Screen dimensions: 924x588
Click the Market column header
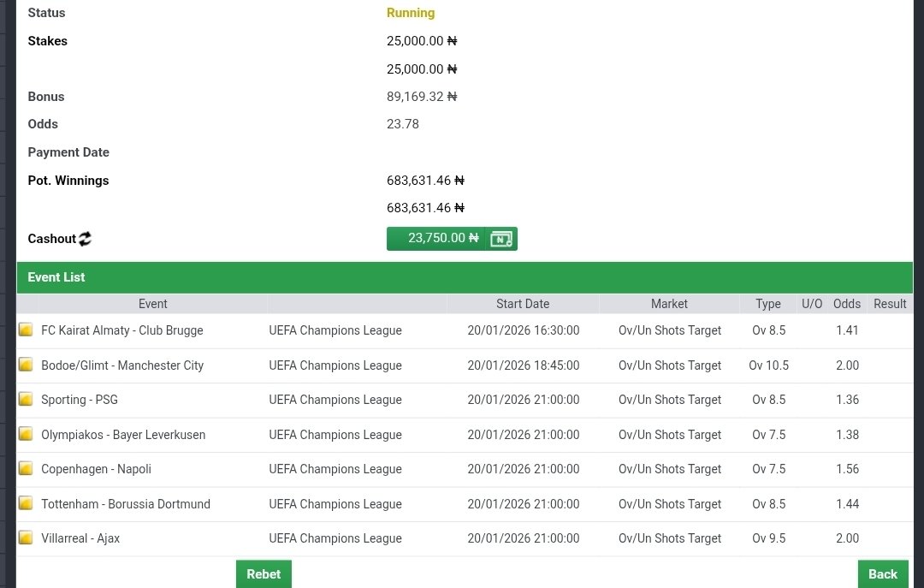(669, 304)
